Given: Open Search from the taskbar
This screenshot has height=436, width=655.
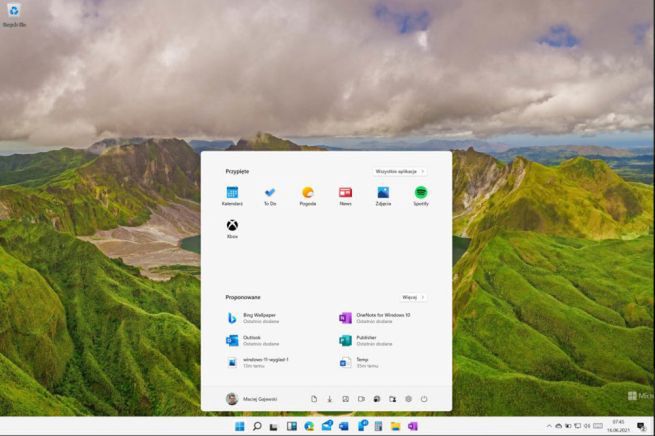Looking at the screenshot, I should 257,426.
